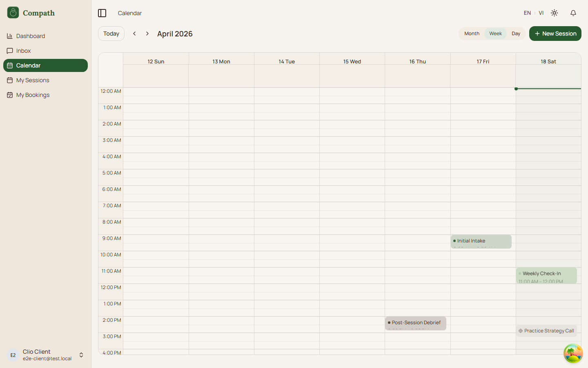This screenshot has height=368, width=588.
Task: Open notifications via the bell icon
Action: click(x=573, y=13)
